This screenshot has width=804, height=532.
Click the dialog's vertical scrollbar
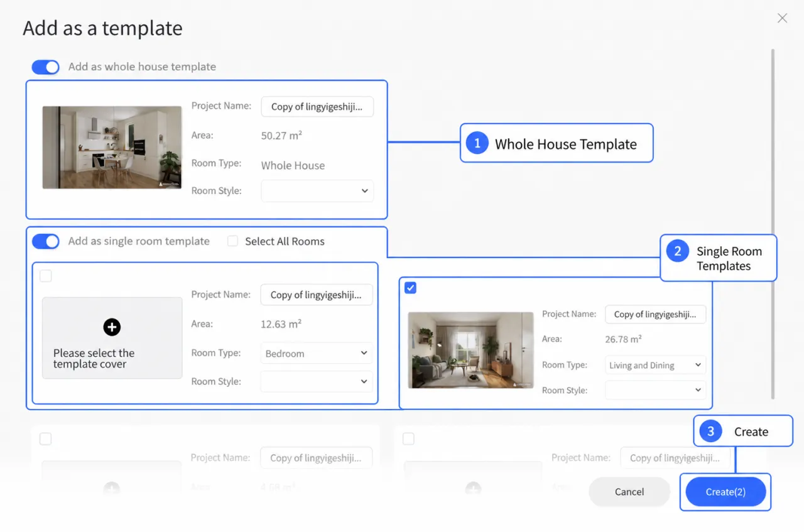click(x=773, y=223)
